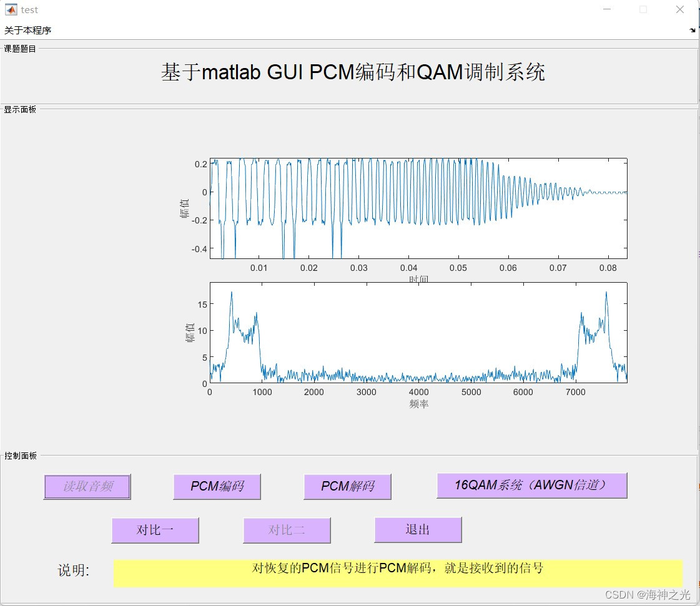Click the time-domain waveform plot
Viewport: 700px width, 606px height.
[x=418, y=206]
